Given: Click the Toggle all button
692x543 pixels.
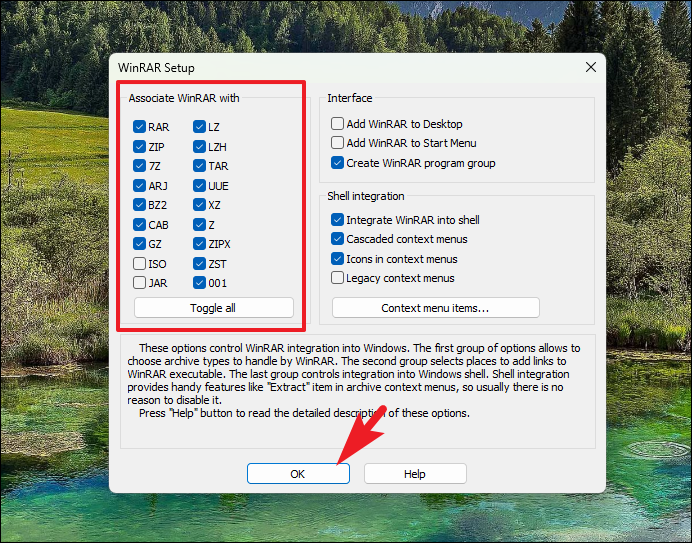Looking at the screenshot, I should point(214,308).
